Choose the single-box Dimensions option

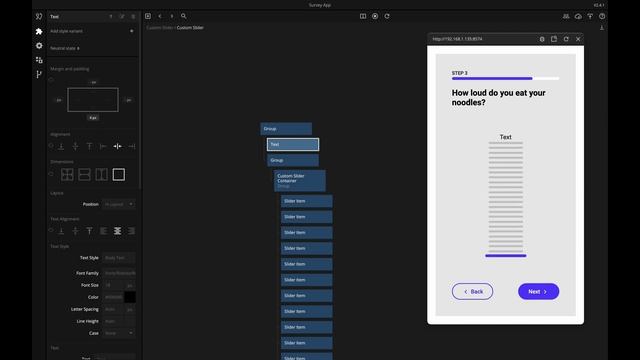119,175
